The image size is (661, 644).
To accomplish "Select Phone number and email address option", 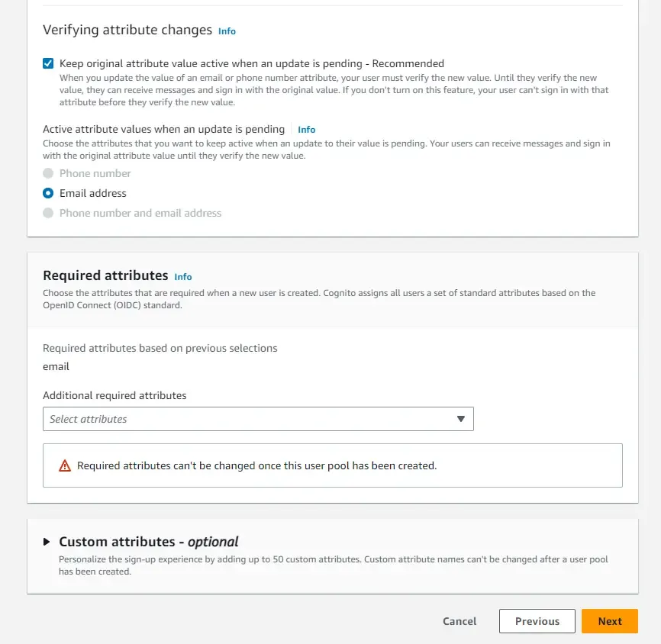I will click(47, 213).
